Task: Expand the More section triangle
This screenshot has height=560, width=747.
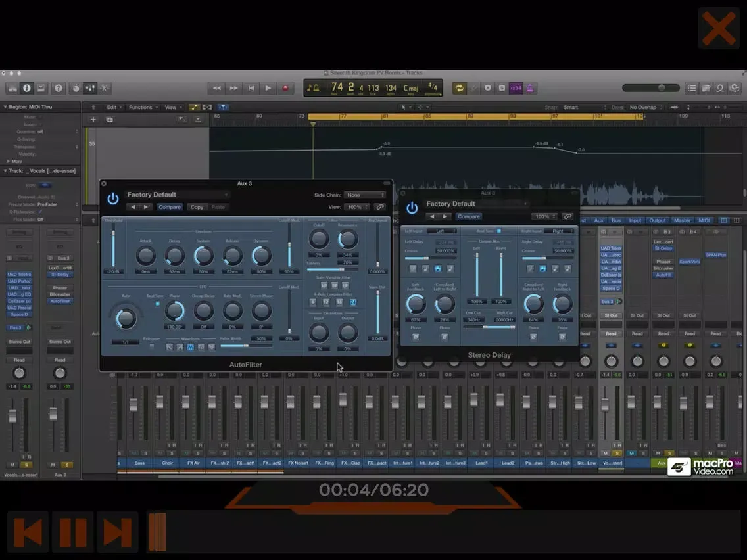Action: [8, 162]
